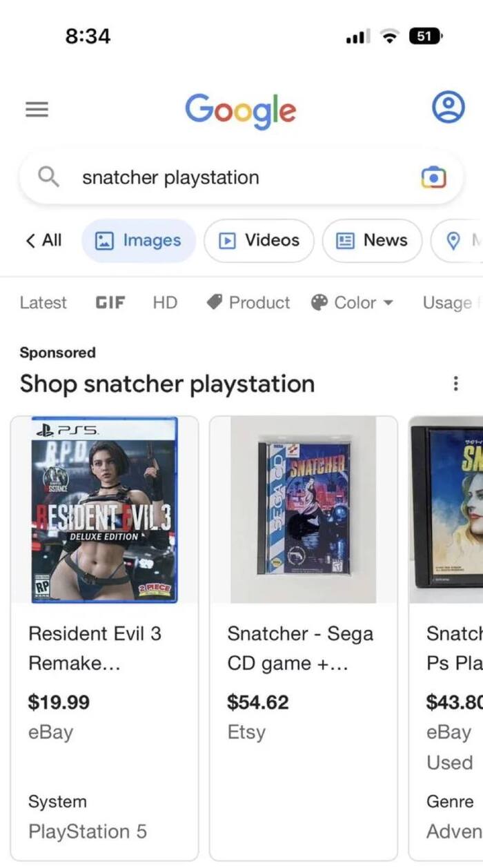Viewport: 483px width, 868px height.
Task: Switch to the Videos tab
Action: 259,240
